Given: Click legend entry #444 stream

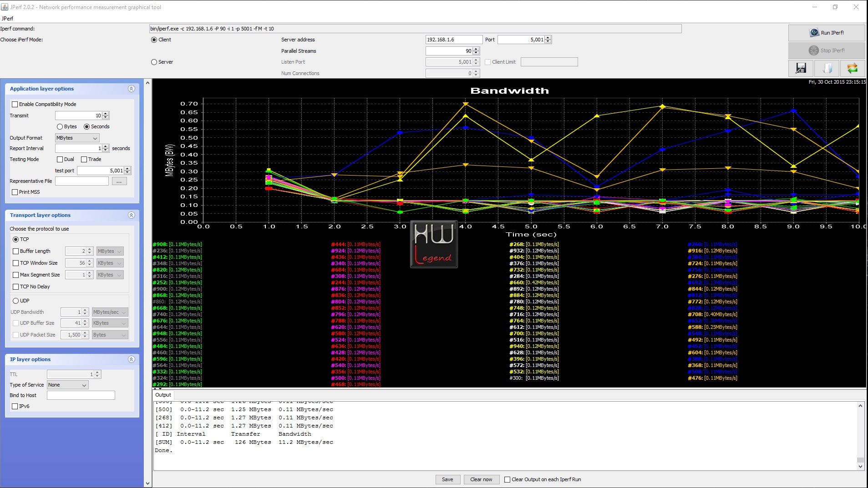Looking at the screenshot, I should 355,244.
